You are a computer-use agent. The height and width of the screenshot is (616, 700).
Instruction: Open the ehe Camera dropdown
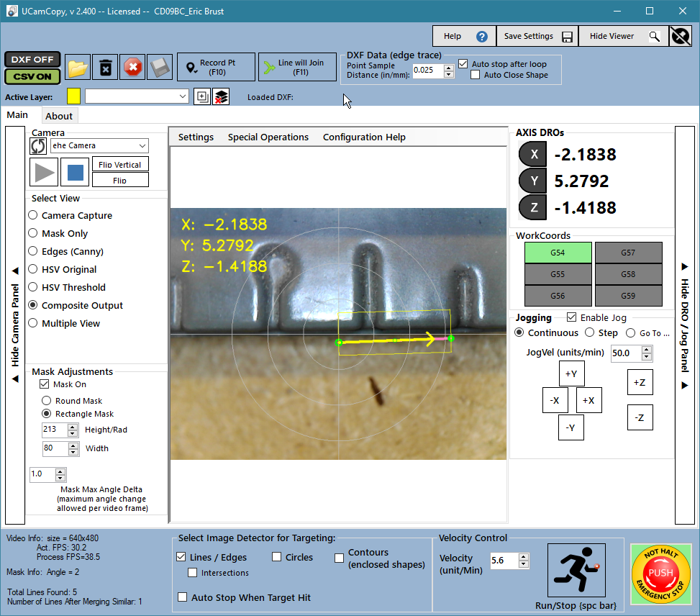99,145
